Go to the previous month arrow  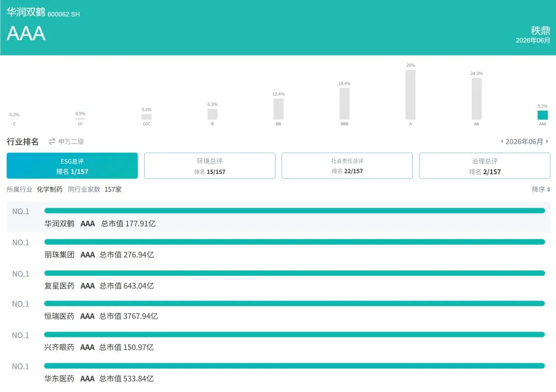click(x=502, y=141)
